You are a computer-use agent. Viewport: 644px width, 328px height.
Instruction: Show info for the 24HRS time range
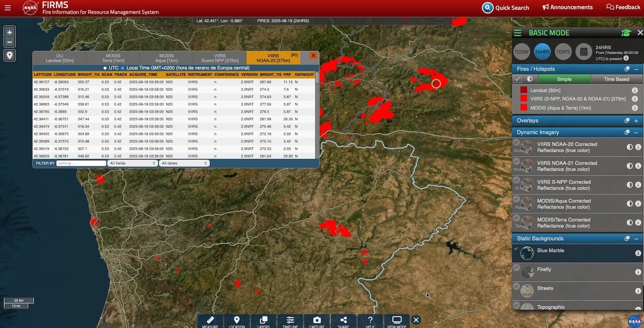tap(626, 58)
